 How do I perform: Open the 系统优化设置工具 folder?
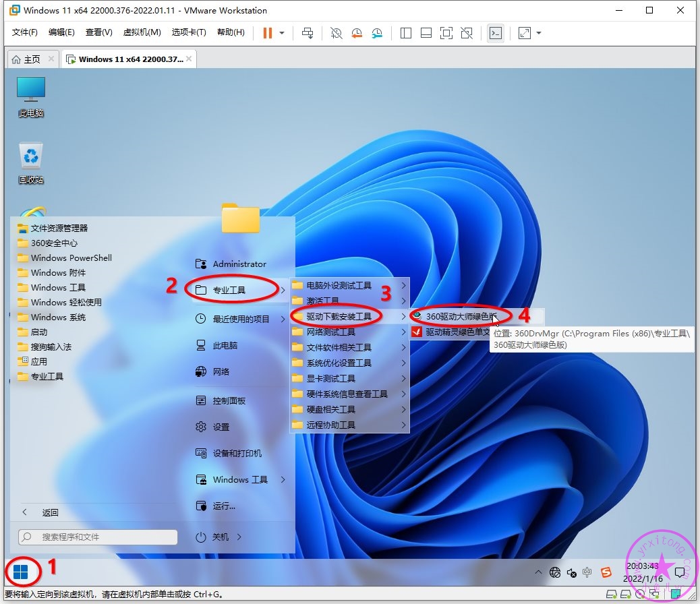pos(349,363)
